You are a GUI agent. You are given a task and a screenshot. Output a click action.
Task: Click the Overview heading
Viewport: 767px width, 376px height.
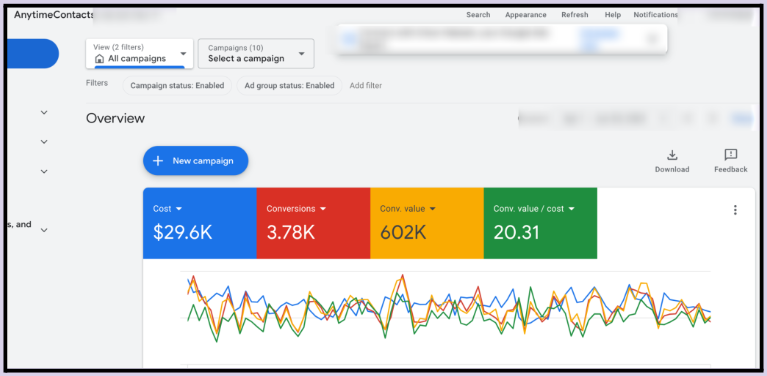115,118
